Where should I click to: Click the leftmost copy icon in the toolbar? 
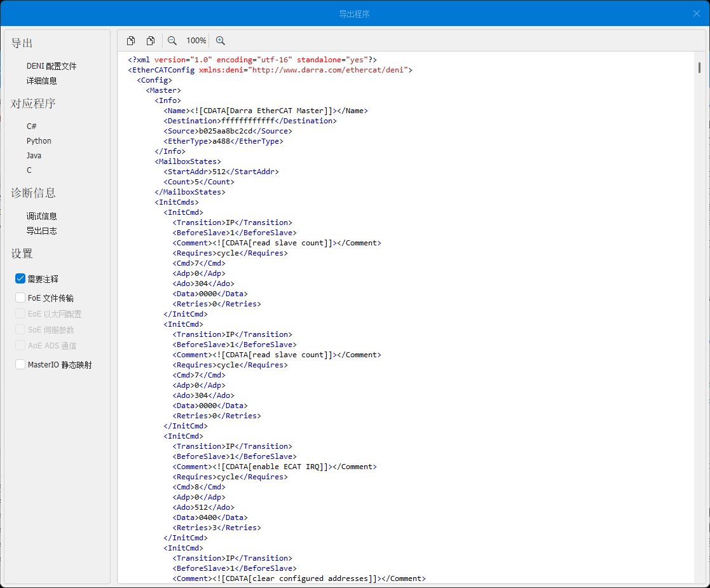pos(131,41)
